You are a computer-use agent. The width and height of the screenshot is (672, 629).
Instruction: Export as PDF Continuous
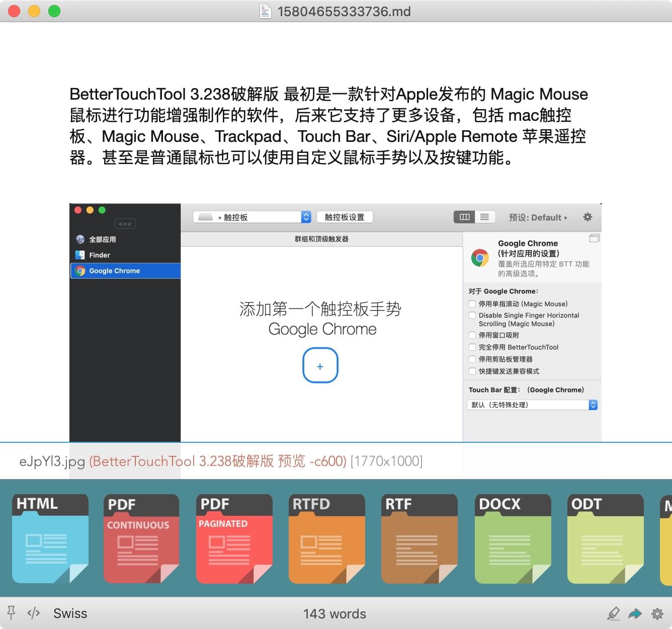[141, 538]
